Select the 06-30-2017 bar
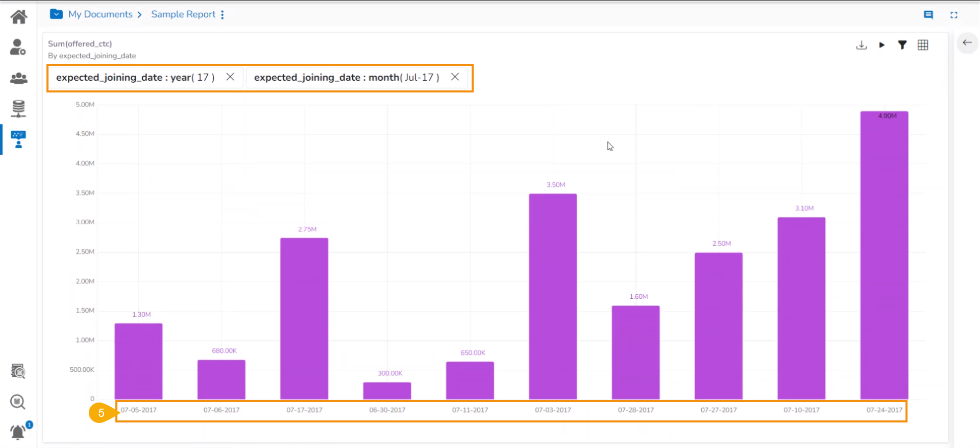The height and width of the screenshot is (448, 980). tap(387, 391)
